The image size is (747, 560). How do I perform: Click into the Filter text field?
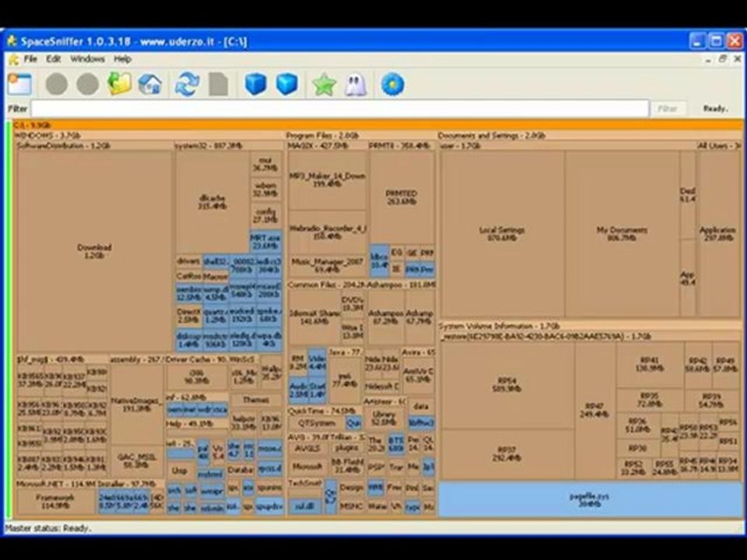(x=340, y=109)
